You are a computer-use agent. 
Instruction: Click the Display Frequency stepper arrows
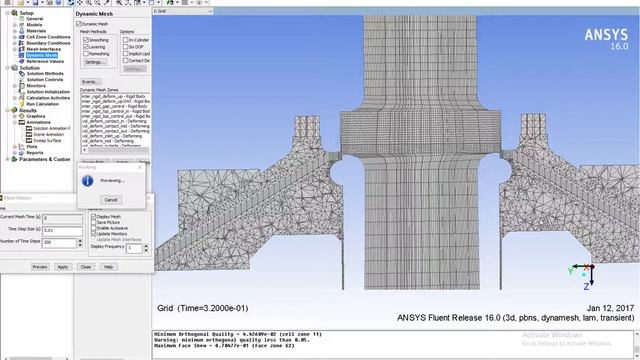coord(146,248)
